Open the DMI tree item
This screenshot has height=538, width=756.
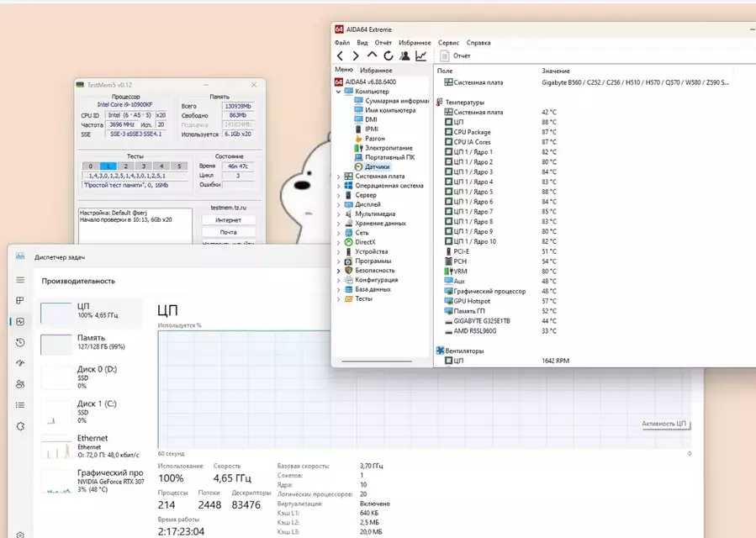pyautogui.click(x=366, y=119)
